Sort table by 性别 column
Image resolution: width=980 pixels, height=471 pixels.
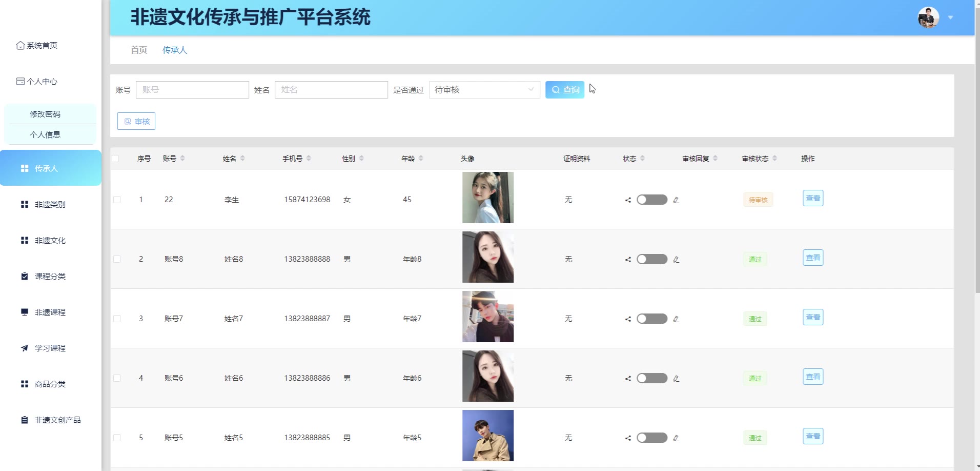click(361, 159)
